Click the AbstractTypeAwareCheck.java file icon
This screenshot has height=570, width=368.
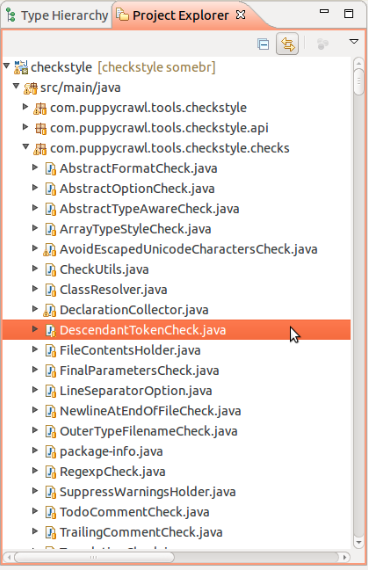coord(50,209)
